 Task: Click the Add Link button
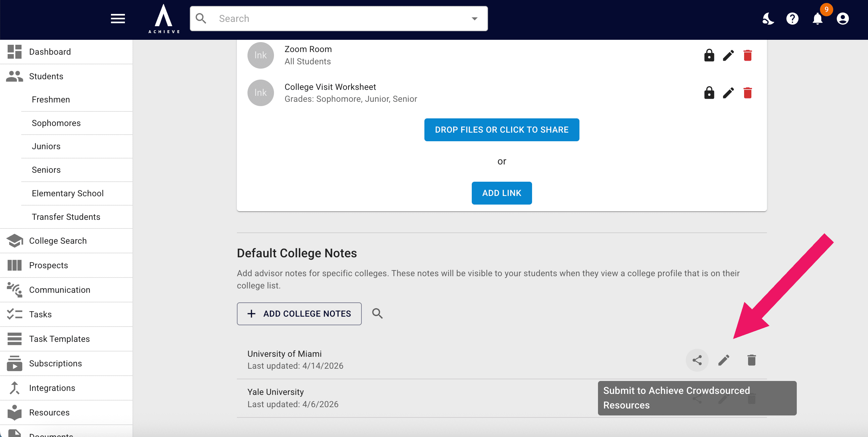click(x=501, y=193)
